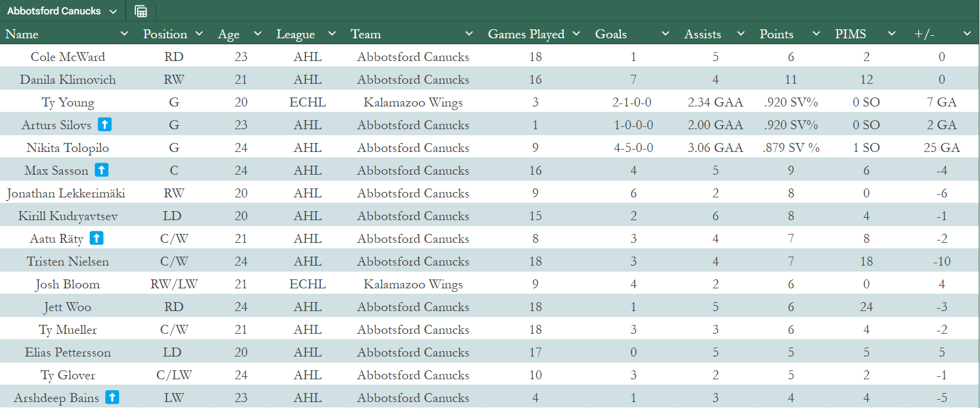Viewport: 980px width, 408px height.
Task: Click the table view icon beside Abbotsford Canucks
Action: tap(141, 11)
